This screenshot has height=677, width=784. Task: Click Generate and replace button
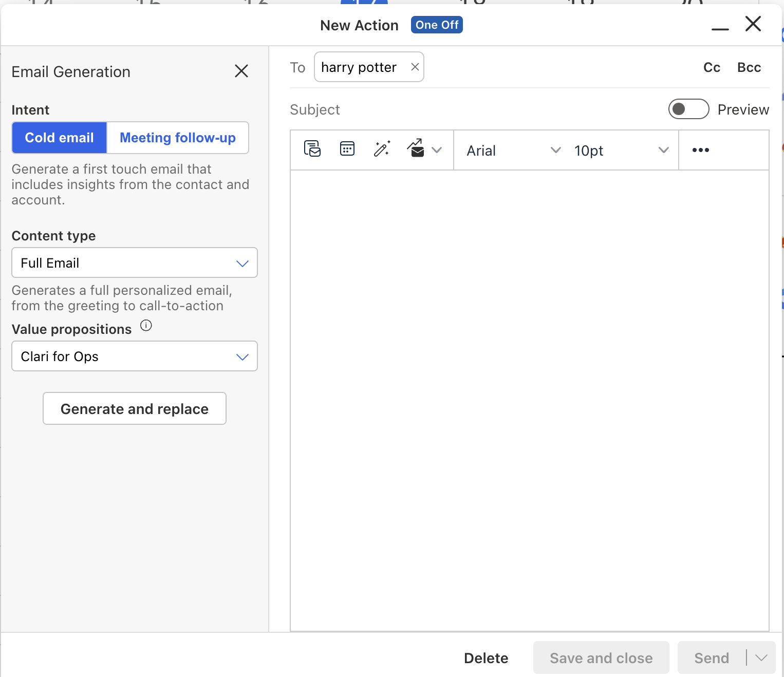[135, 409]
